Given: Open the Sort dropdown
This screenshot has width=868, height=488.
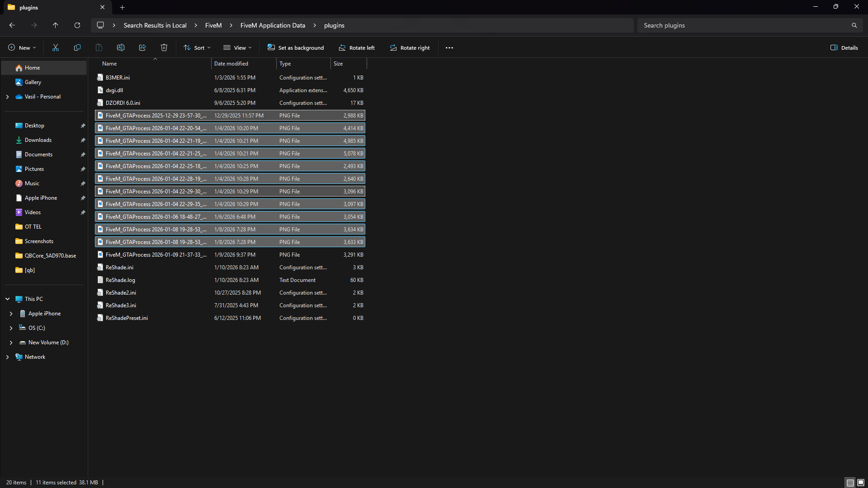Looking at the screenshot, I should (197, 47).
